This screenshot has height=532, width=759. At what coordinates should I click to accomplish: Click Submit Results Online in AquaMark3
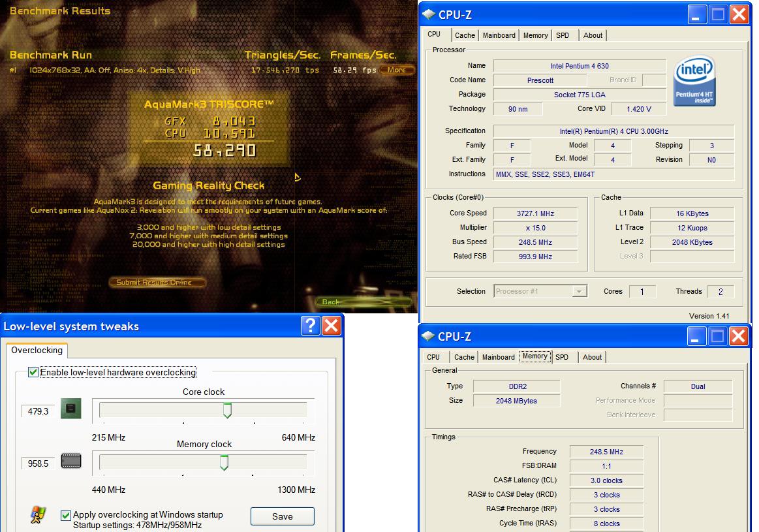pyautogui.click(x=157, y=282)
